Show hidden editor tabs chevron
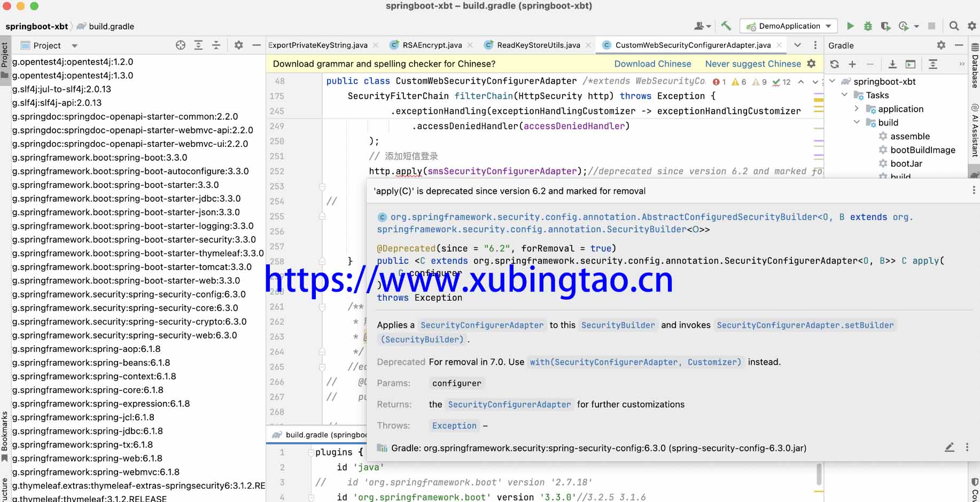 coord(797,45)
